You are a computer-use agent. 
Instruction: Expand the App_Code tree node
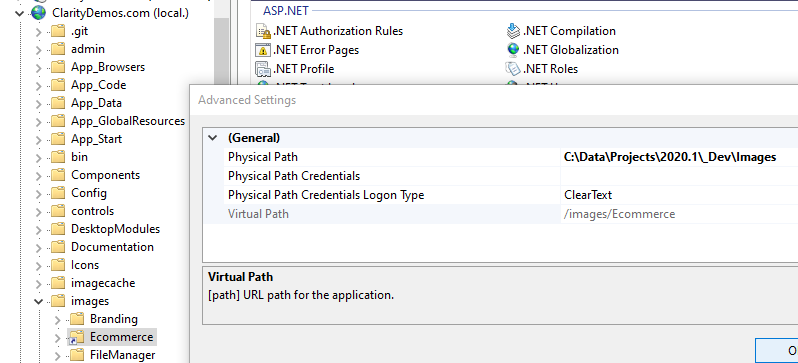tap(39, 86)
